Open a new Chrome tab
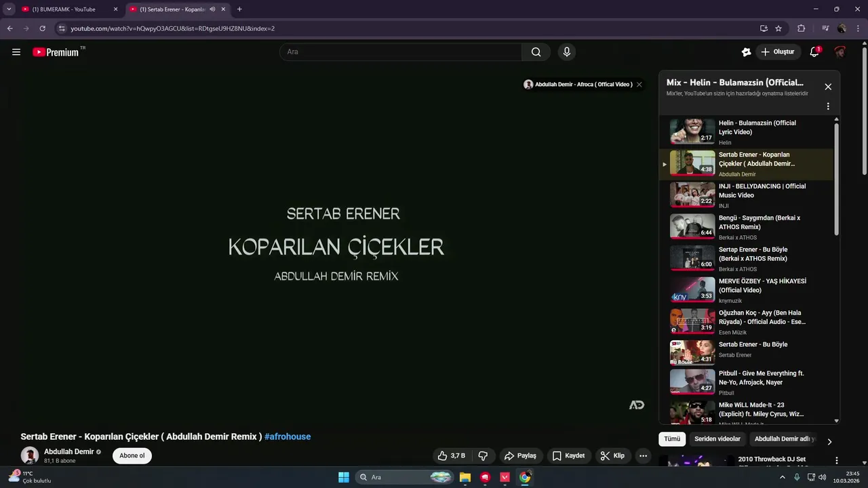Image resolution: width=868 pixels, height=488 pixels. [x=239, y=9]
